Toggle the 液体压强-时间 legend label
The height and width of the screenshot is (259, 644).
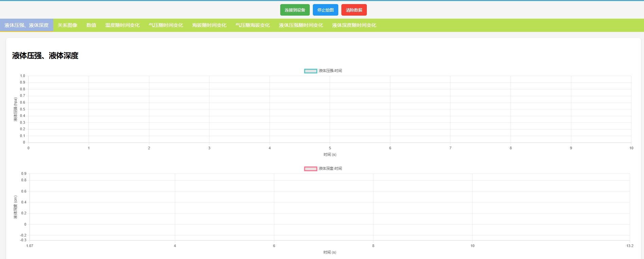coord(330,71)
